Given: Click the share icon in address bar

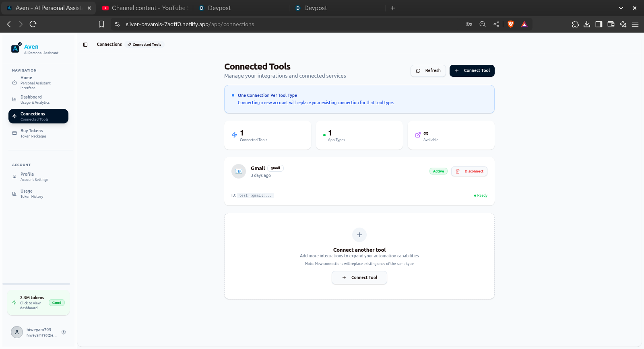Looking at the screenshot, I should pos(496,24).
